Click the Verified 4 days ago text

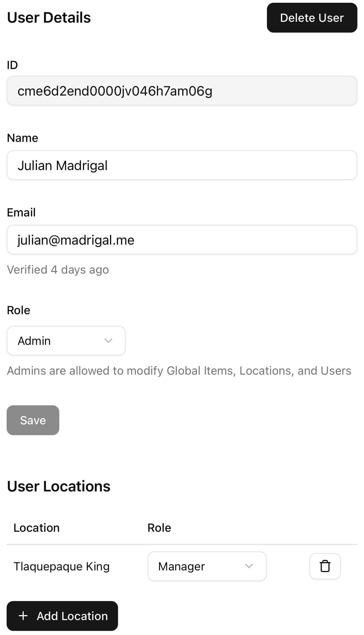point(58,270)
